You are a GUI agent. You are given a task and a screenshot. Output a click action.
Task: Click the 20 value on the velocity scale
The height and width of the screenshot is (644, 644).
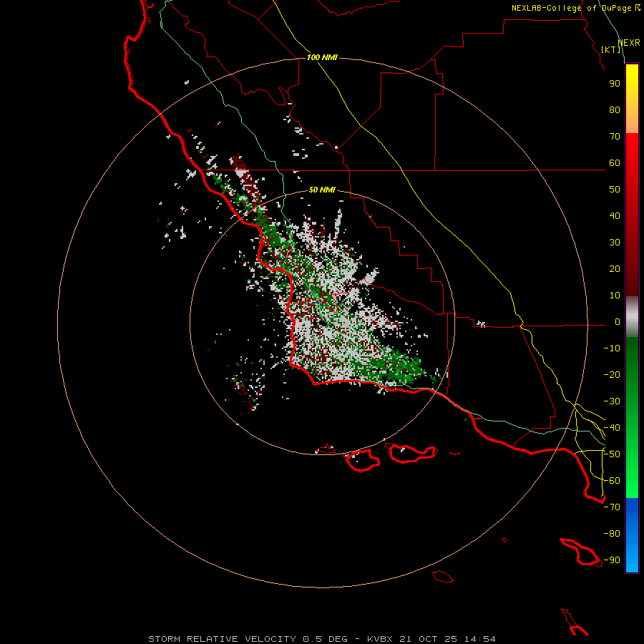(615, 269)
